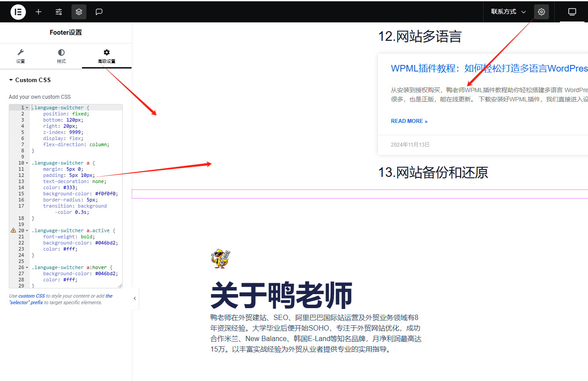The width and height of the screenshot is (588, 381).
Task: Click the warning icon on line 20
Action: point(13,230)
